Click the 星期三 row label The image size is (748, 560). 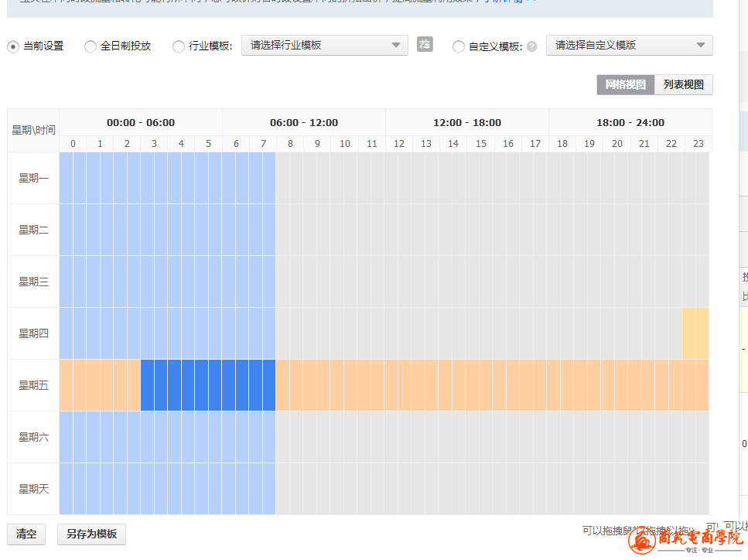(33, 282)
